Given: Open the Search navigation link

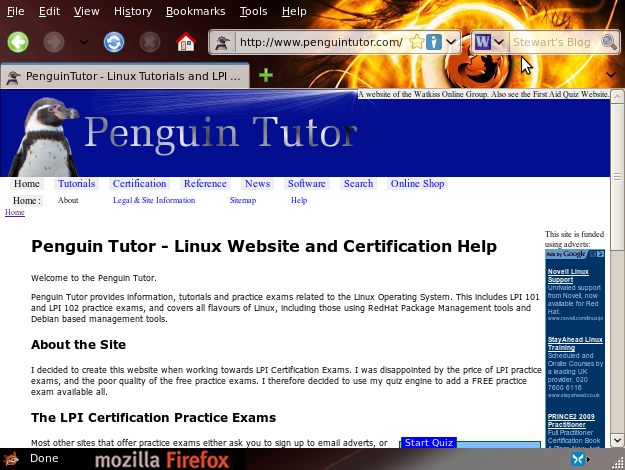Looking at the screenshot, I should coord(358,184).
